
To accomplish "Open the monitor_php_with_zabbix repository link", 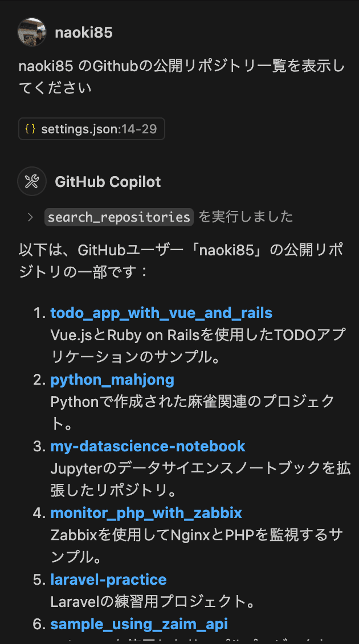I will click(x=146, y=512).
